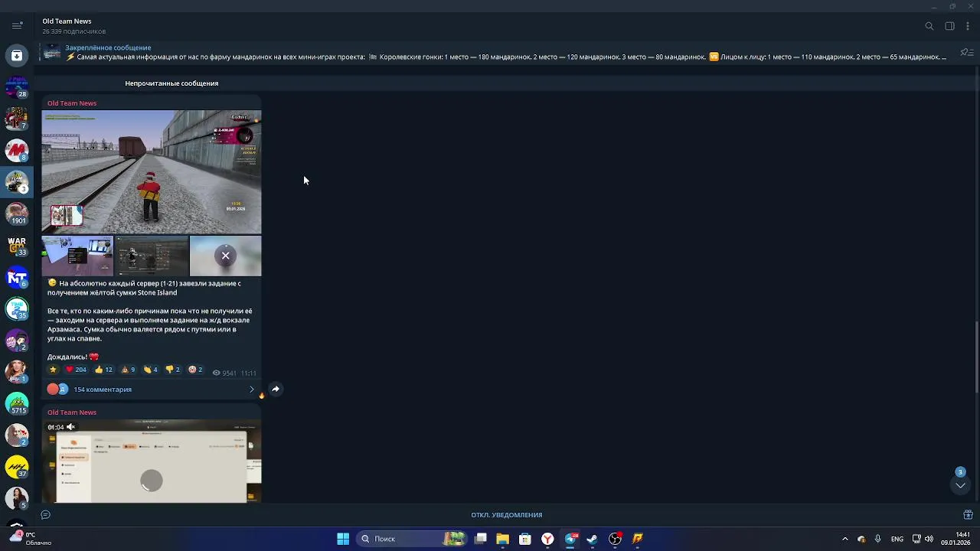This screenshot has width=980, height=551.
Task: Open Windows Start menu
Action: (343, 539)
